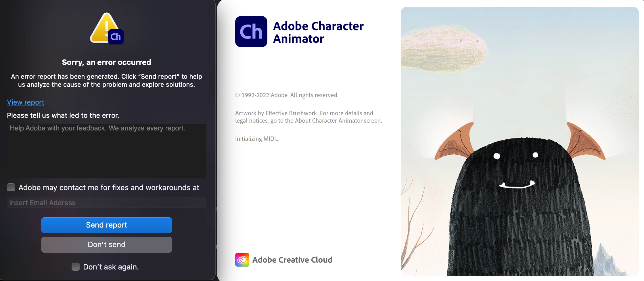Screen dimensions: 644x281
Task: Click the monster's white smile
Action: (517, 184)
